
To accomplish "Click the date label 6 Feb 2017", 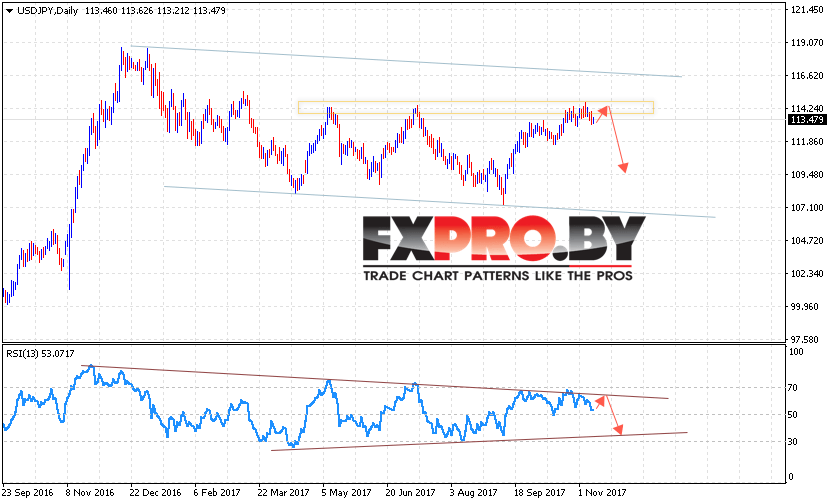I will pos(217,492).
